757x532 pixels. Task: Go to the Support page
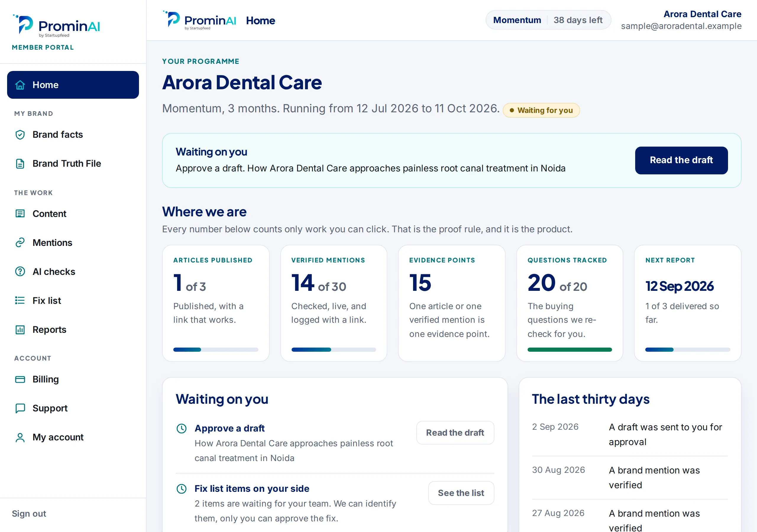coord(73,408)
